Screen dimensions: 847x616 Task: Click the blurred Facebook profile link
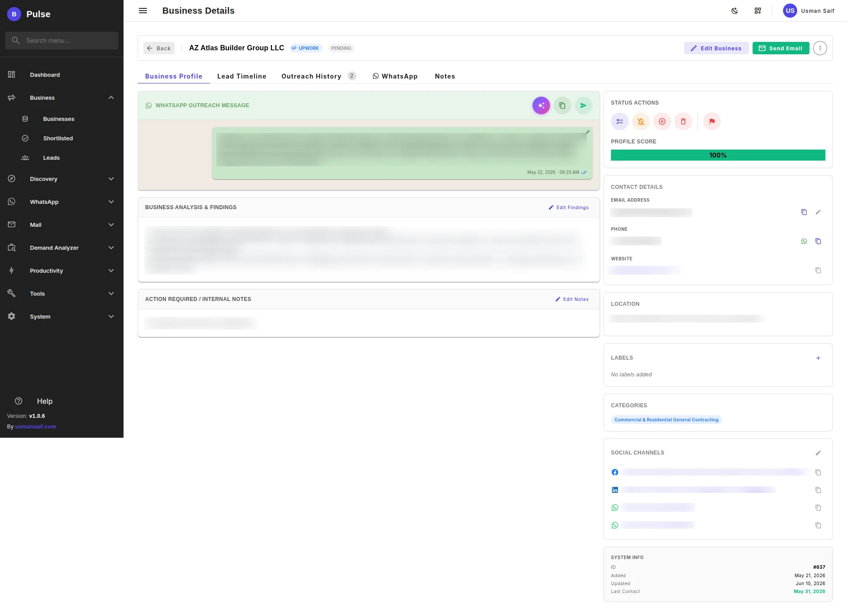tap(715, 473)
